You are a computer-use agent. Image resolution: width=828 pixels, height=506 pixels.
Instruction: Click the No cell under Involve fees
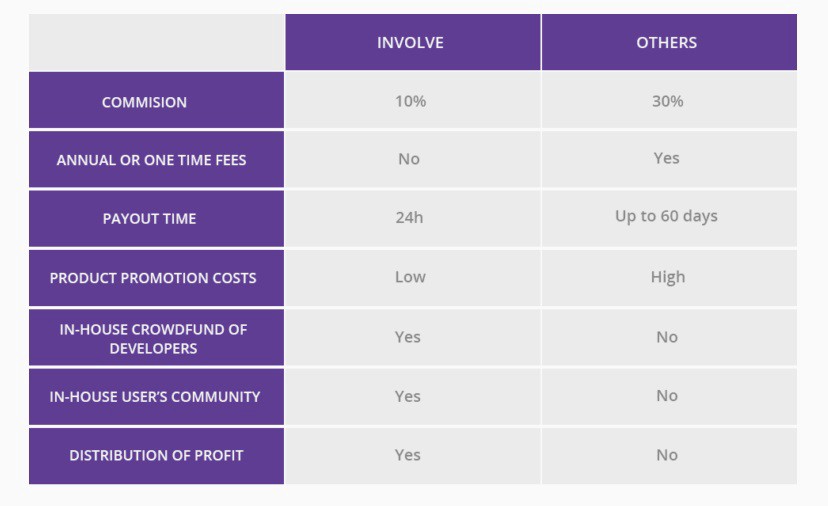click(413, 160)
